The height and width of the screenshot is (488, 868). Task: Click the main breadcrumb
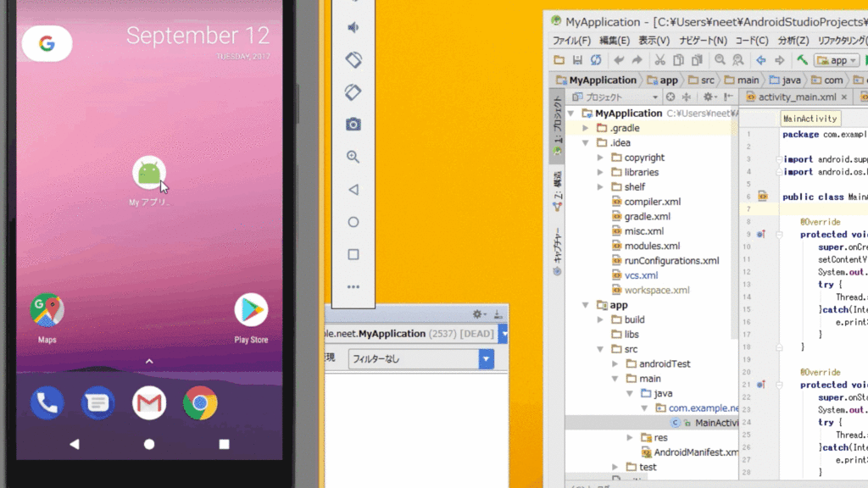[x=742, y=80]
